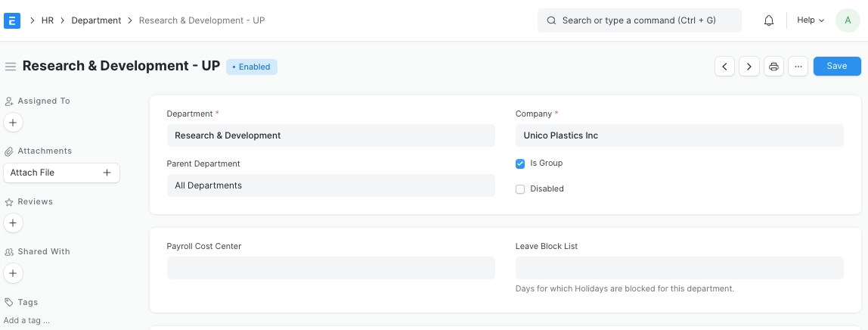Share document using Shared With plus
The width and height of the screenshot is (868, 330).
click(x=14, y=273)
